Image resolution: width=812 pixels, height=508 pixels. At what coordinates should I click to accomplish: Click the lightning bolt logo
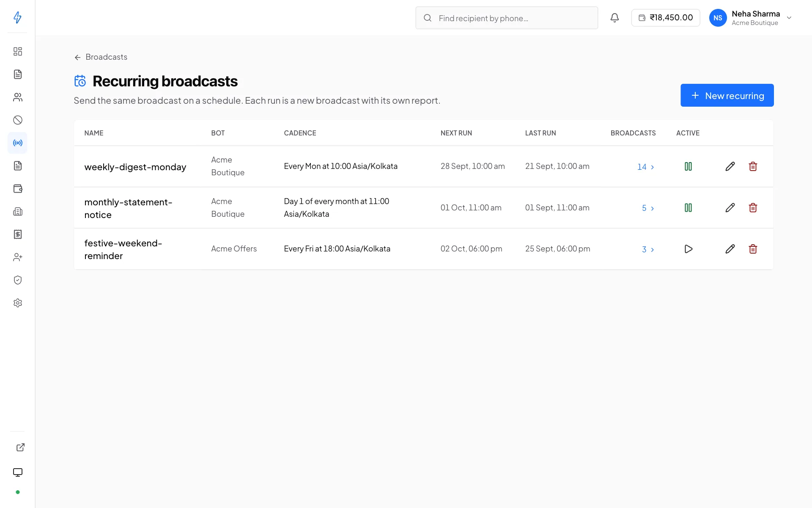point(17,17)
